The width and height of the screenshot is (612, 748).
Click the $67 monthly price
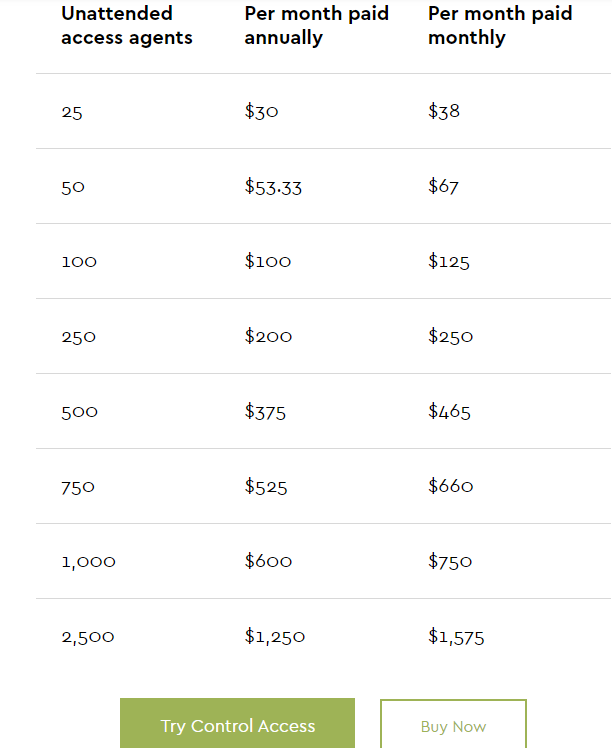click(x=443, y=187)
